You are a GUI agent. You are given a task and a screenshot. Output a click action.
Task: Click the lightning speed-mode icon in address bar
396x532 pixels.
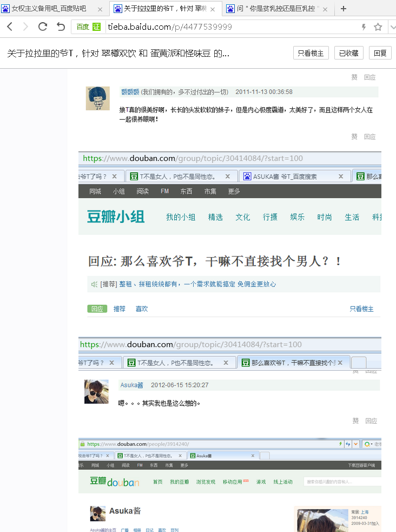[364, 27]
